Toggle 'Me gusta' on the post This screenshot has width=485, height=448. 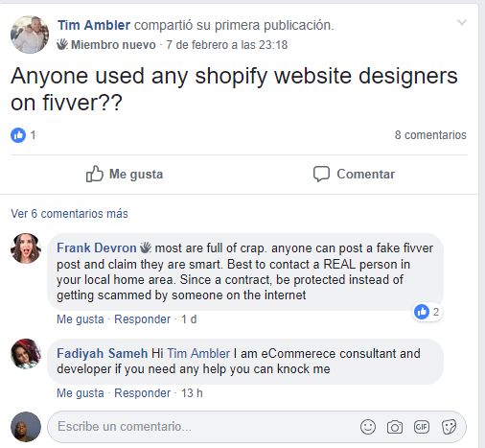pos(125,175)
